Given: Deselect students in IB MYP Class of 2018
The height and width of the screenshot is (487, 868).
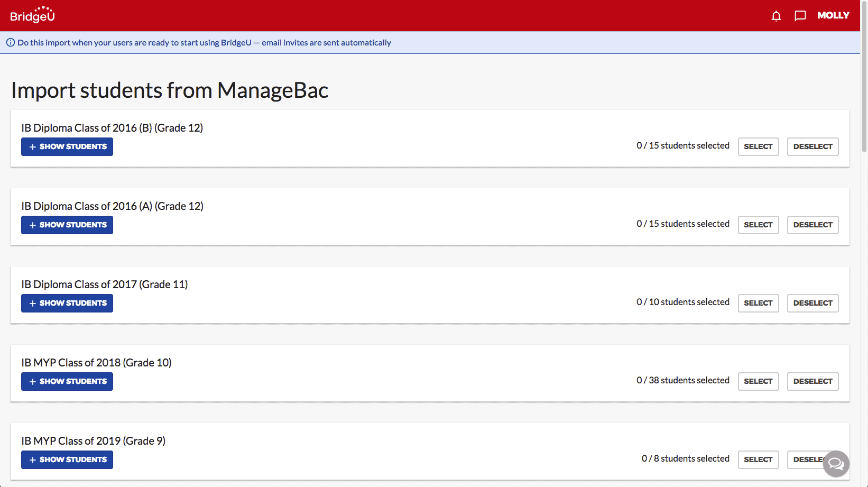Looking at the screenshot, I should point(812,381).
